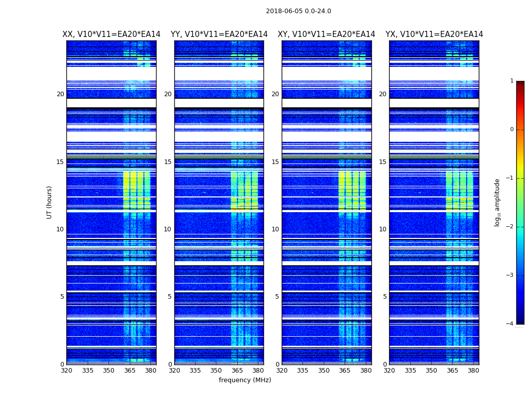Image resolution: width=532 pixels, height=405 pixels.
Task: Click the UT (hours) axis label
Action: [x=49, y=202]
